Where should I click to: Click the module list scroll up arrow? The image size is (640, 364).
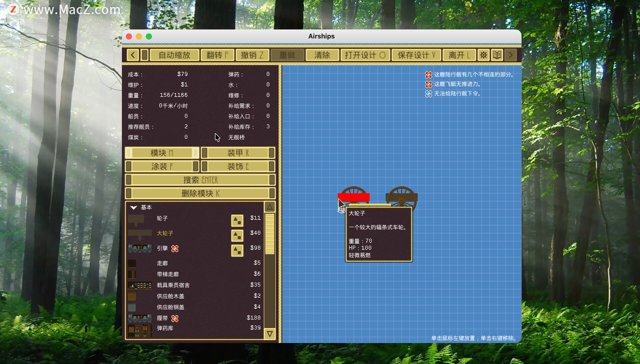click(270, 207)
